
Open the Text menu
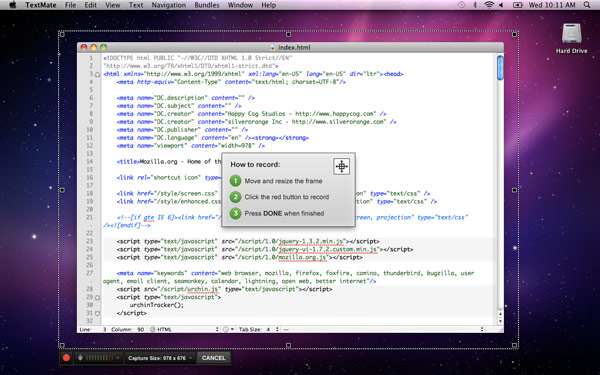[x=136, y=5]
